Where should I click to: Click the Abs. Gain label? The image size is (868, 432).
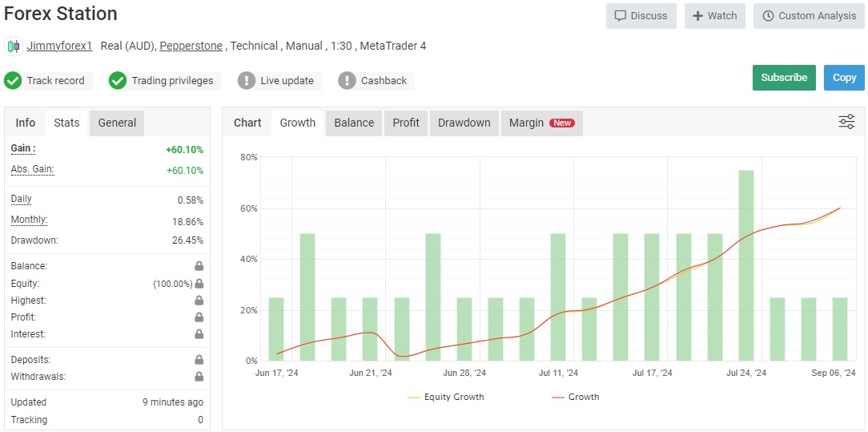(33, 169)
